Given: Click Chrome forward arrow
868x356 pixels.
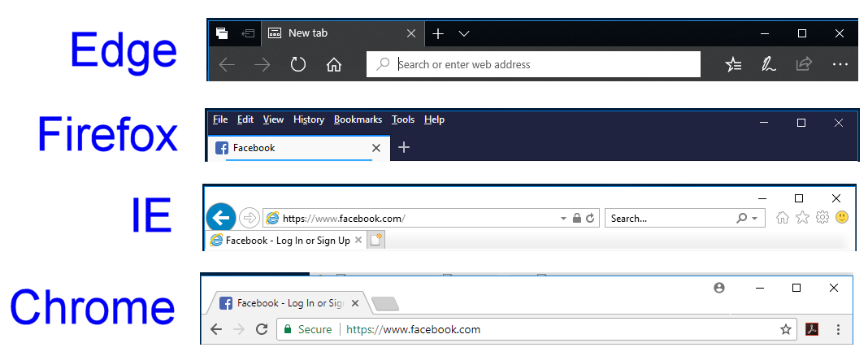Looking at the screenshot, I should pos(239,330).
